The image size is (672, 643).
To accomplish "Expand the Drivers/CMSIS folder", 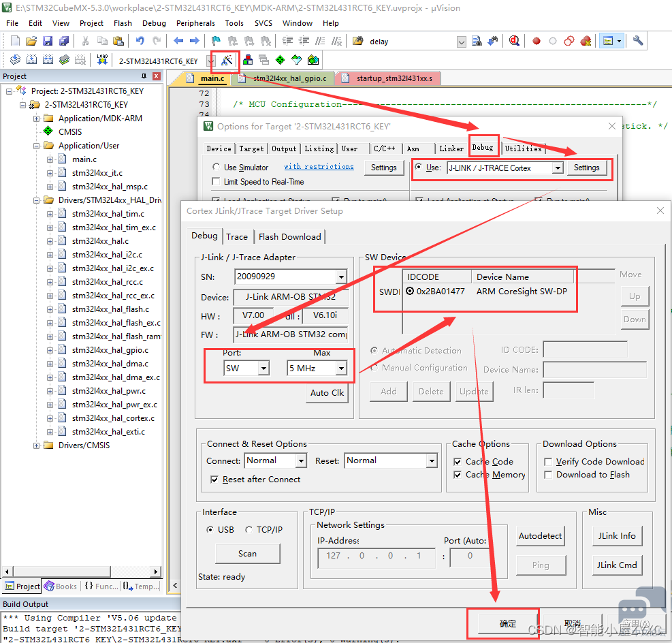I will click(37, 445).
